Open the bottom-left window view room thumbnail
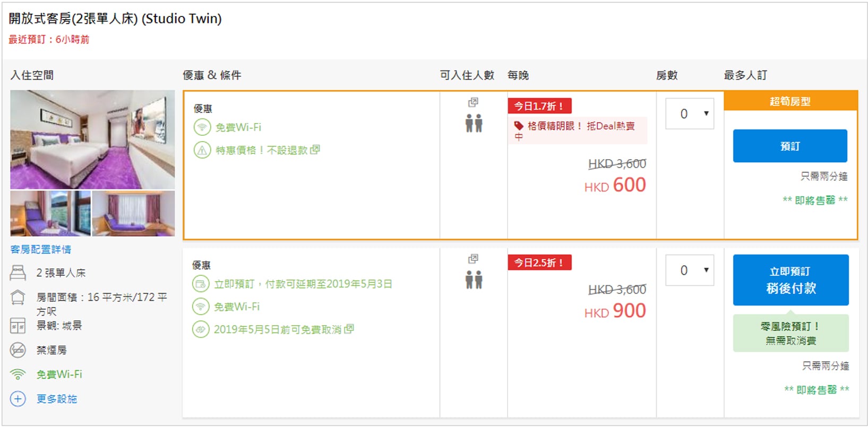868x428 pixels. coord(50,213)
